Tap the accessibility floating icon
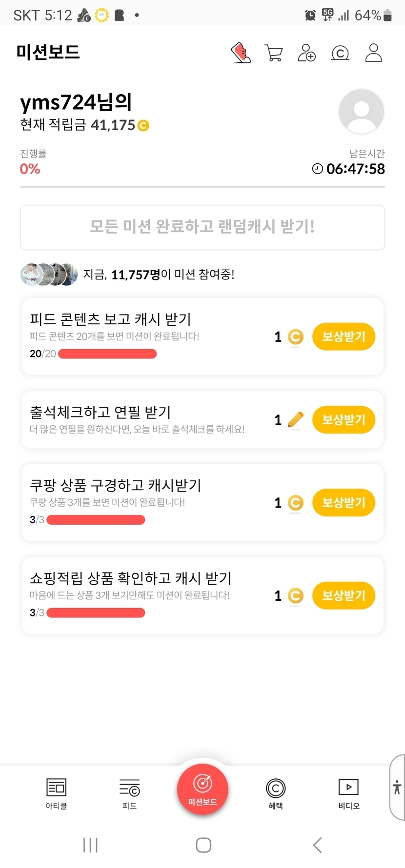This screenshot has height=868, width=405. (x=397, y=787)
